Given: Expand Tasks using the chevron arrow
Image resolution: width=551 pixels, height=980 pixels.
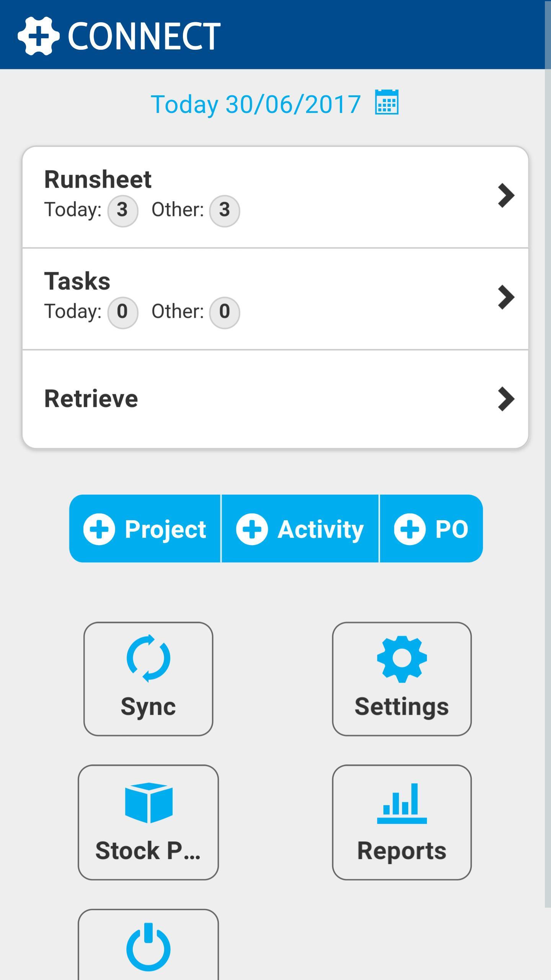Looking at the screenshot, I should click(506, 297).
